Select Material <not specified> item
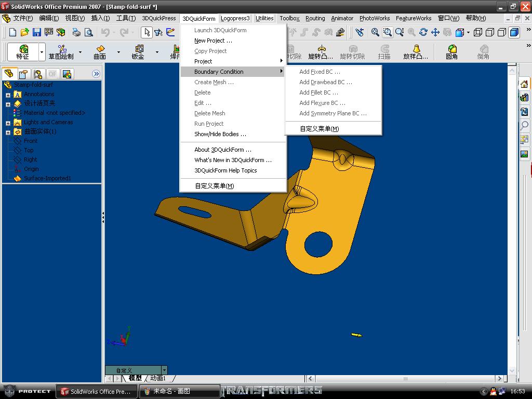Image resolution: width=532 pixels, height=399 pixels. coord(54,113)
